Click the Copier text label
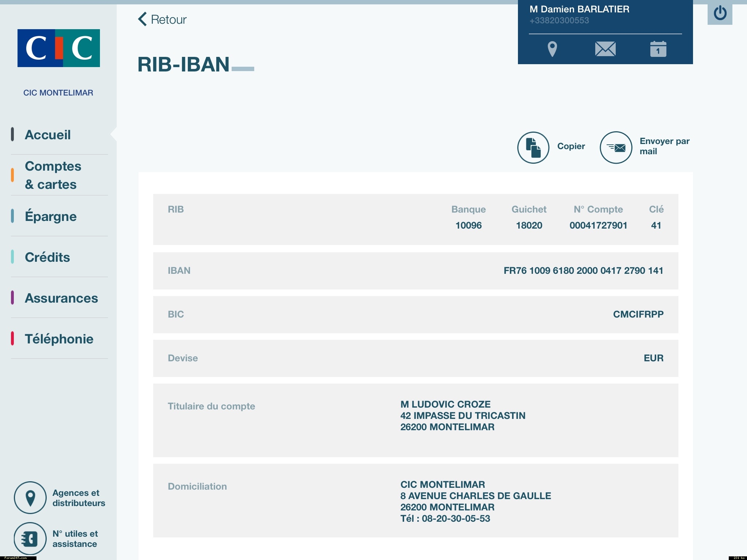Image resolution: width=747 pixels, height=560 pixels. pyautogui.click(x=571, y=146)
